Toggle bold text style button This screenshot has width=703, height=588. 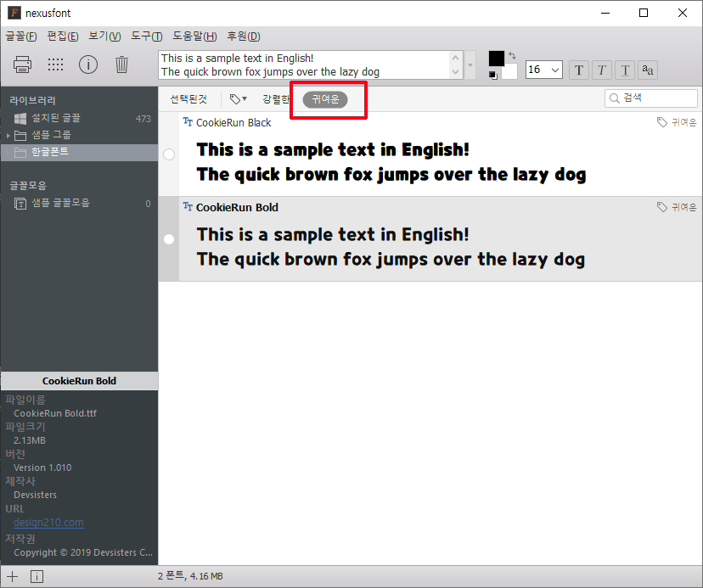(x=579, y=70)
